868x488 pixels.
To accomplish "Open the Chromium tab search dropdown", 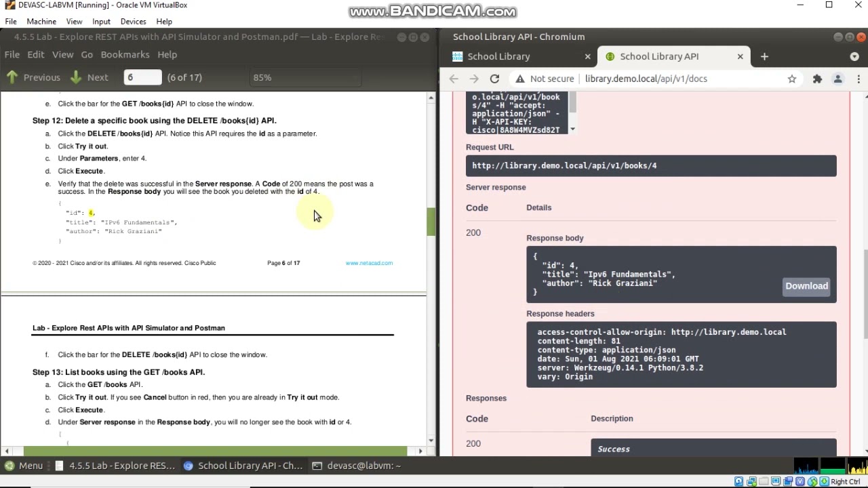I will point(854,57).
